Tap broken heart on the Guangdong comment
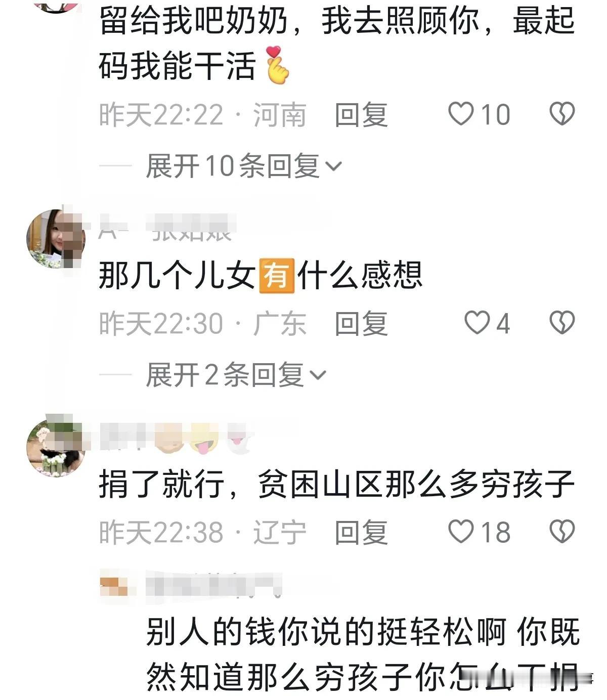607x700 pixels. [562, 323]
